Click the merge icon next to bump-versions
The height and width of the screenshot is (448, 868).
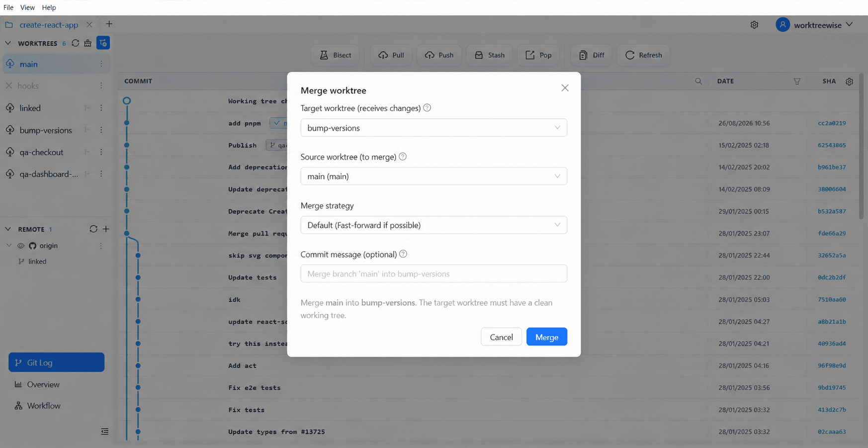click(x=87, y=130)
